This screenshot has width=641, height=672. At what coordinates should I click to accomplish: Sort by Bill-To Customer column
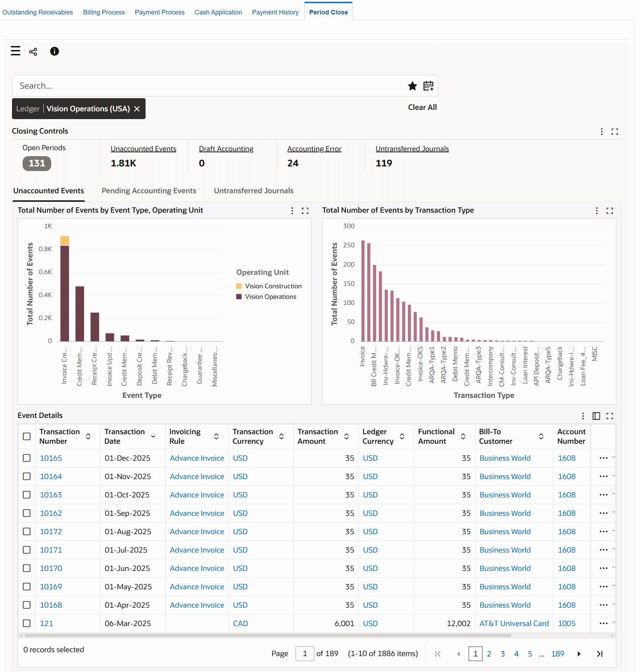pyautogui.click(x=541, y=437)
